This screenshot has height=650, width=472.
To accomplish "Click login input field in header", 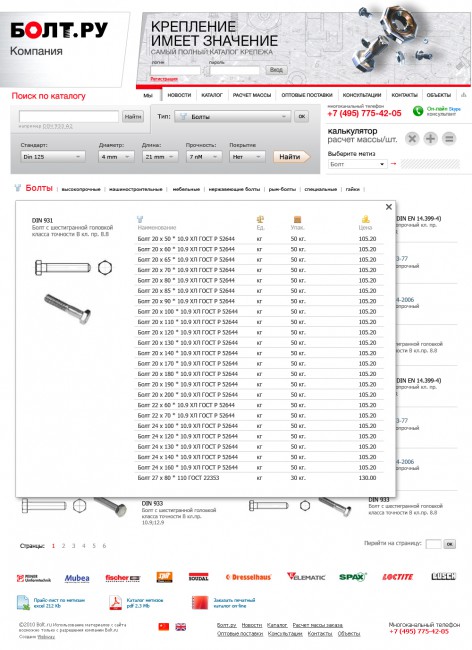I will coord(175,70).
